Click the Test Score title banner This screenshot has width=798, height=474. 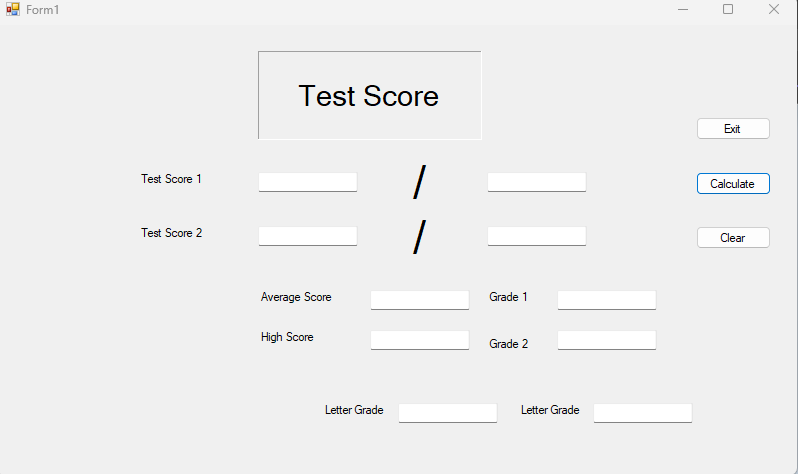point(369,96)
